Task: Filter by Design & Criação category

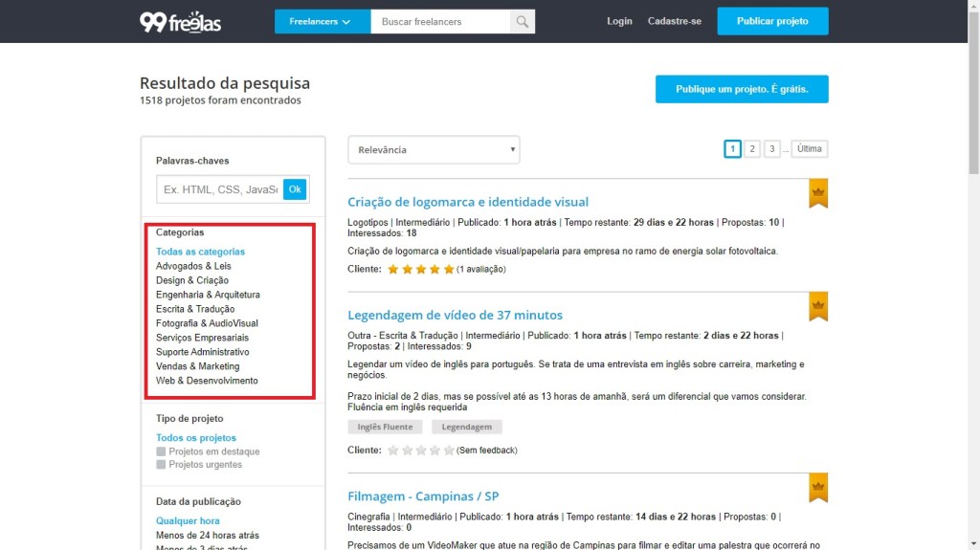Action: (192, 280)
